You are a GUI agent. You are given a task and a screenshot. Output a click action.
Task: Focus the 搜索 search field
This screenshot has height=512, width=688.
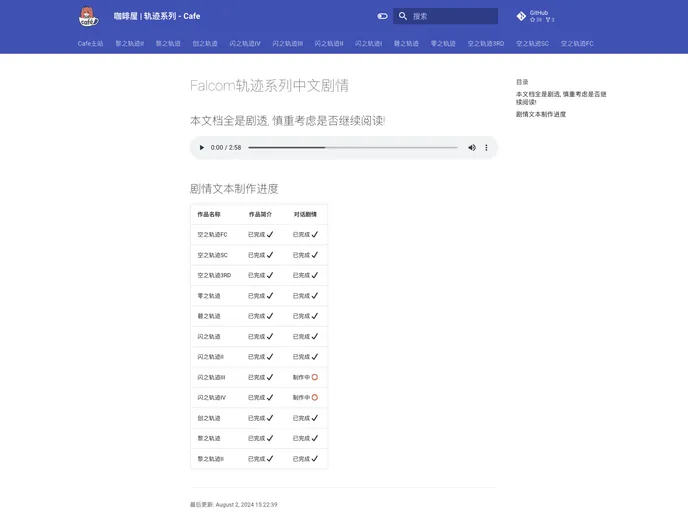click(x=445, y=16)
